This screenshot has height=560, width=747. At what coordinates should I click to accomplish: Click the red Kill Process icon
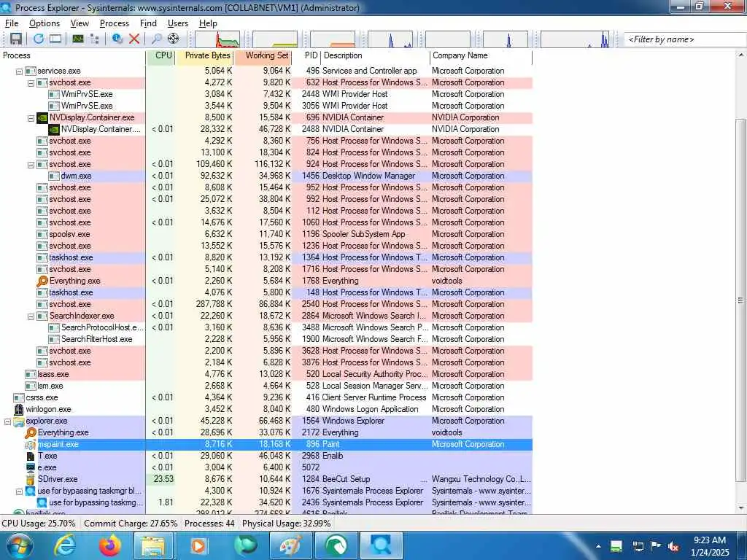[x=134, y=39]
